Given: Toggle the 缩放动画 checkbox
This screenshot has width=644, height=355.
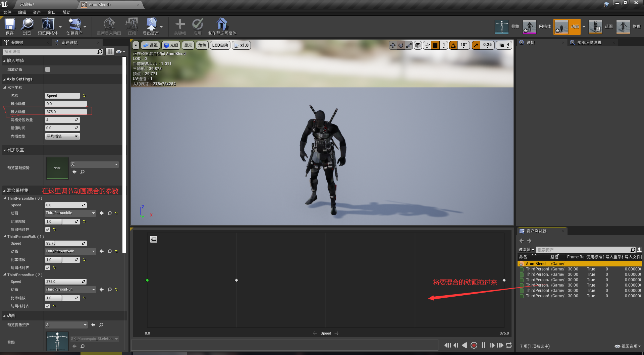Looking at the screenshot, I should point(48,69).
